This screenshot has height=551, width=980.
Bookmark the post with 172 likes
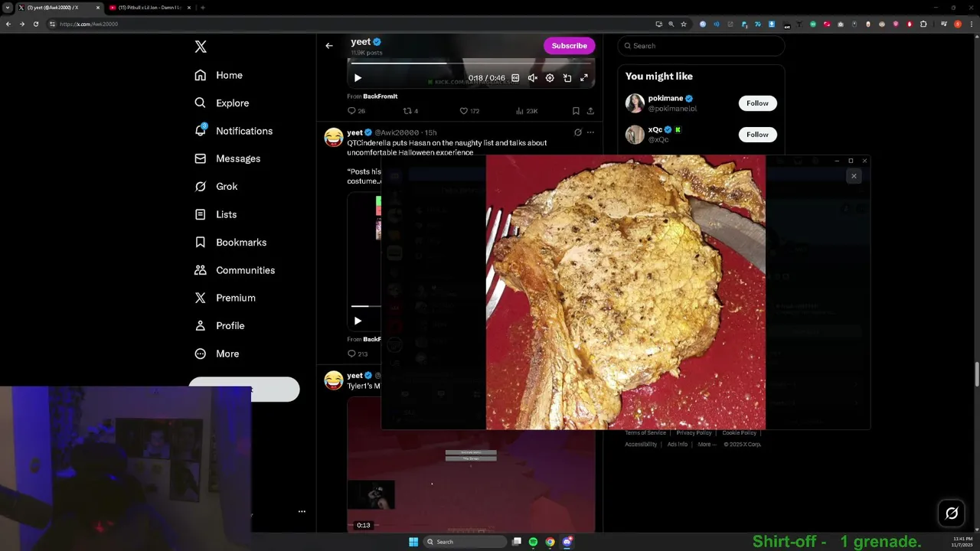point(576,111)
